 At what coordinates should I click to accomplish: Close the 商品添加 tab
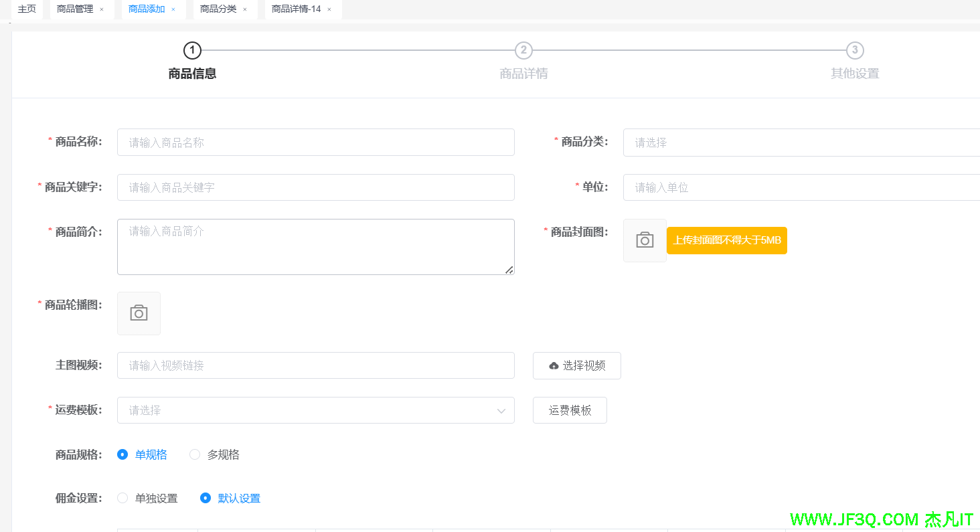tap(173, 9)
